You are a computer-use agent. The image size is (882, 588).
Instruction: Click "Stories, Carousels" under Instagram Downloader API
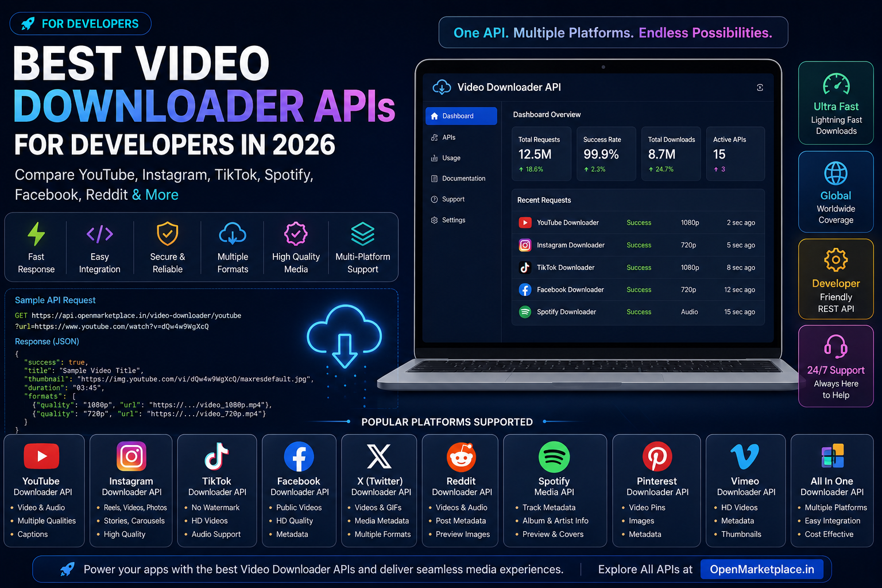(x=134, y=521)
